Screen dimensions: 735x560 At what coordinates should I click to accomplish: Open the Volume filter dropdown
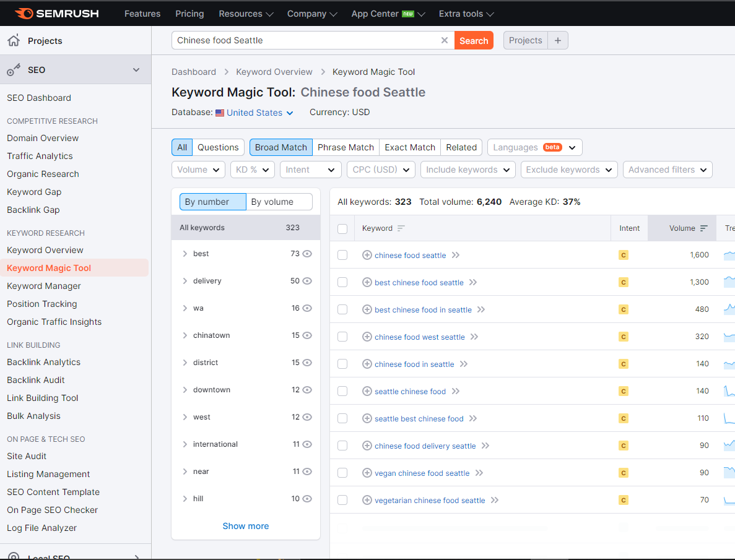[x=198, y=170]
